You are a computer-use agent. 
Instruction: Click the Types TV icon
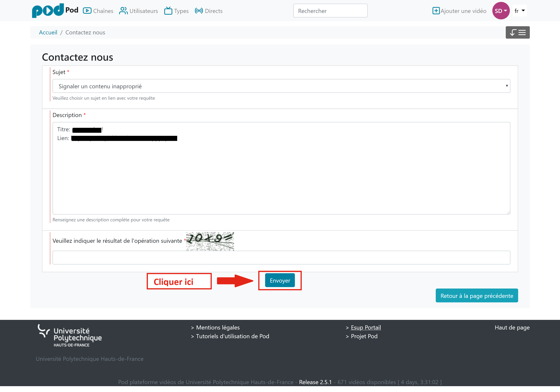click(x=168, y=11)
